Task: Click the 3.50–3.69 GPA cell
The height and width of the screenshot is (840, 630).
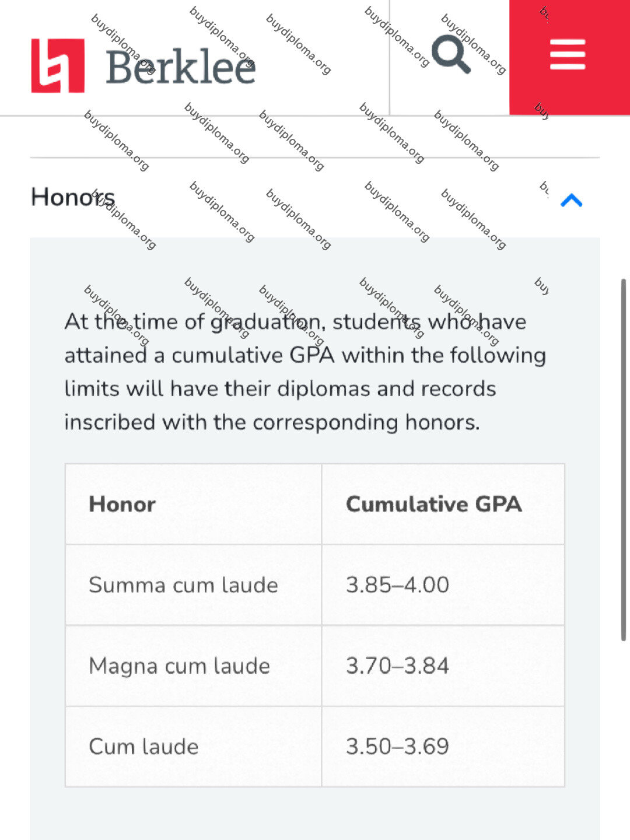Action: 443,747
